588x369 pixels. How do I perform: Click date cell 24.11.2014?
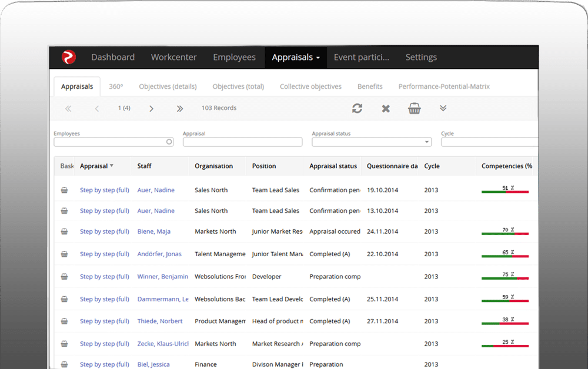pyautogui.click(x=383, y=232)
